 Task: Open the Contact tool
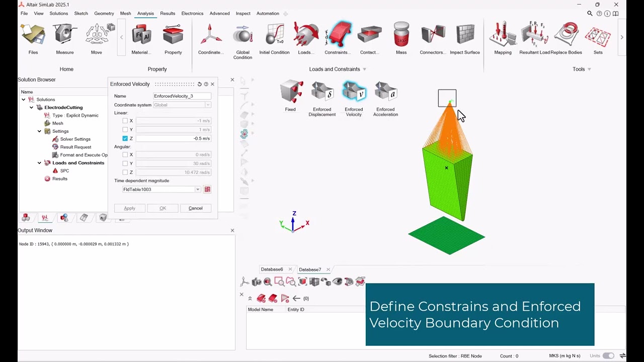[x=369, y=39]
